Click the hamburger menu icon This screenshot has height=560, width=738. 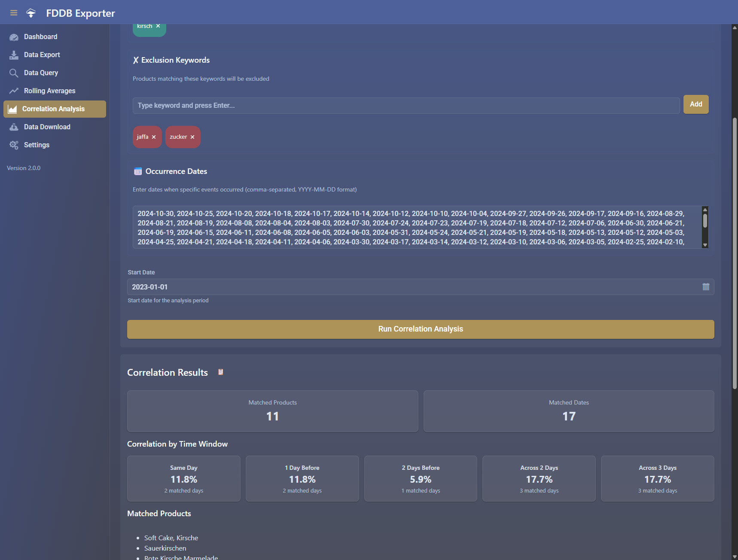click(x=14, y=13)
